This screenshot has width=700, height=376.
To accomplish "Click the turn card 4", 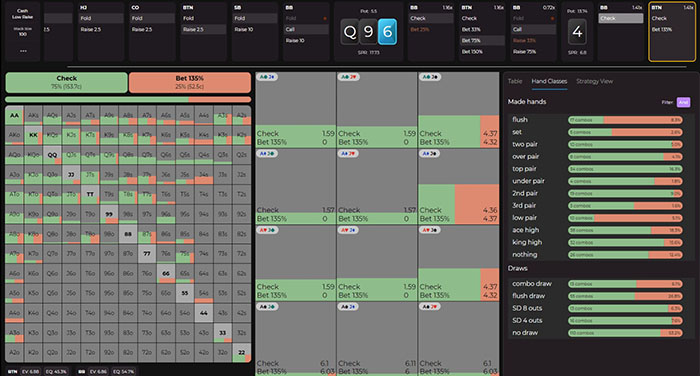I will click(577, 32).
